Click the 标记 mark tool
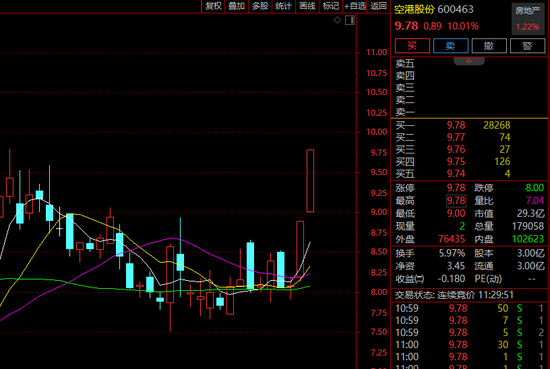This screenshot has height=369, width=550. pyautogui.click(x=331, y=6)
